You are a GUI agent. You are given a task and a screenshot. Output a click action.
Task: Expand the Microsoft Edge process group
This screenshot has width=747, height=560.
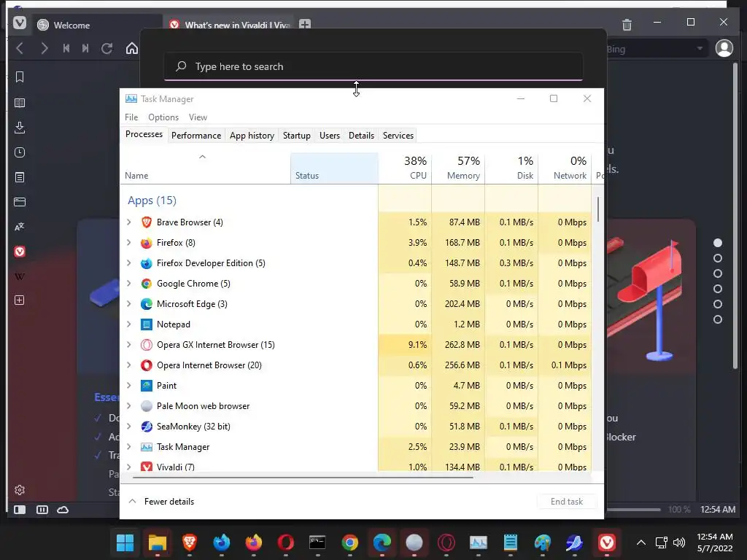click(x=129, y=304)
